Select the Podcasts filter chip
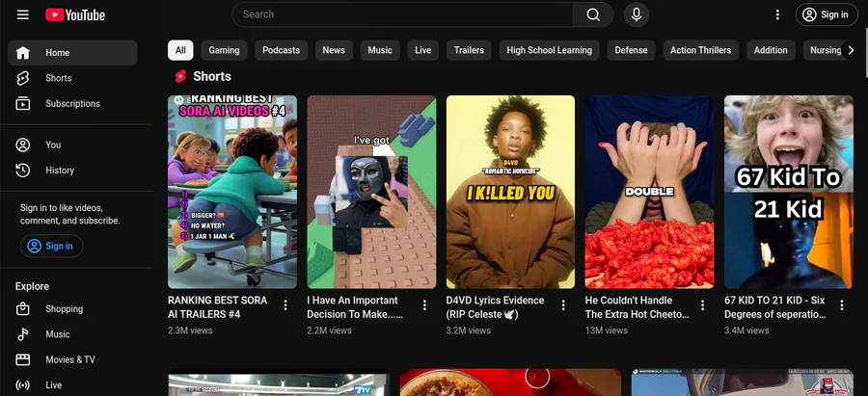The height and width of the screenshot is (396, 868). (282, 50)
